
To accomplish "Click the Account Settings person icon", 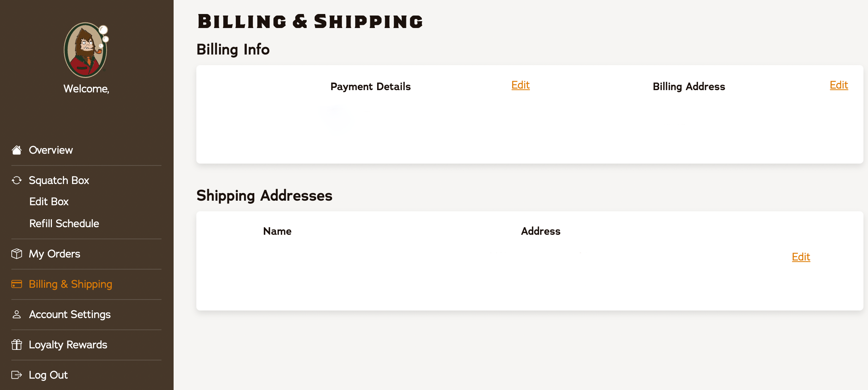I will (x=17, y=314).
